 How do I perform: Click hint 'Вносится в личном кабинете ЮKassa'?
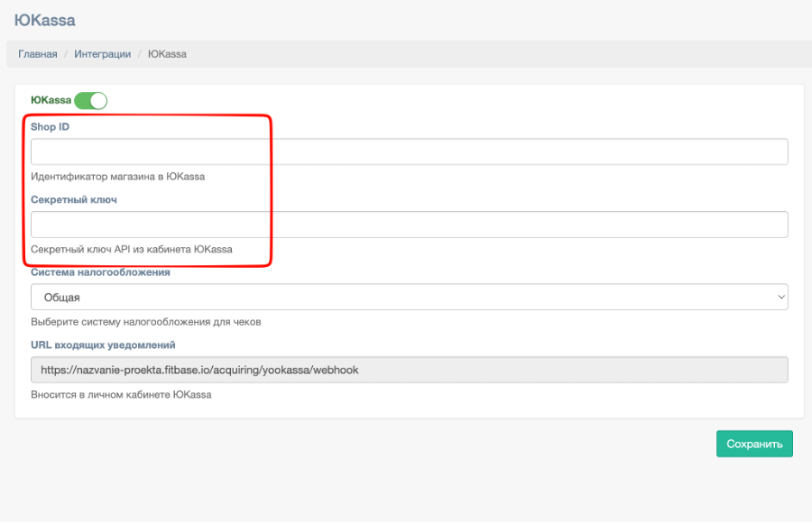pyautogui.click(x=121, y=395)
